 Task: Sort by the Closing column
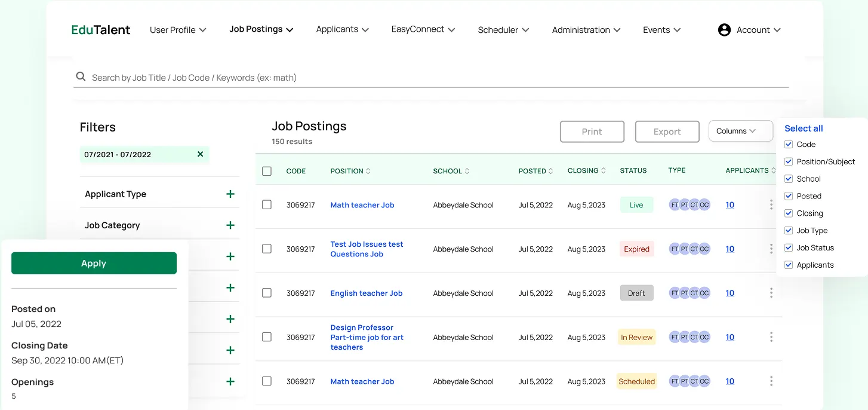pyautogui.click(x=604, y=170)
